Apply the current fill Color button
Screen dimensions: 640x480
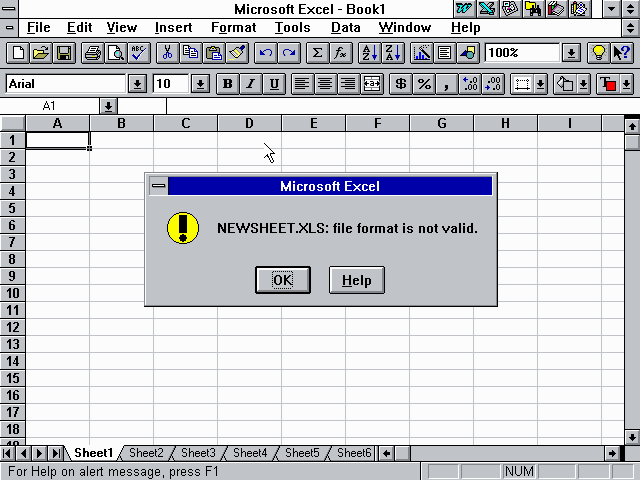[x=565, y=84]
